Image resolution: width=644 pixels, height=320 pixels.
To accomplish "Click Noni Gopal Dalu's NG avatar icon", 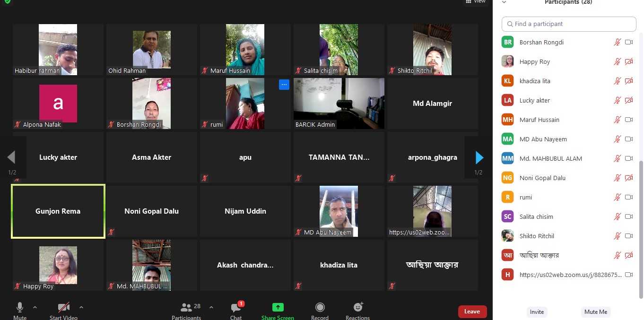I will [507, 178].
